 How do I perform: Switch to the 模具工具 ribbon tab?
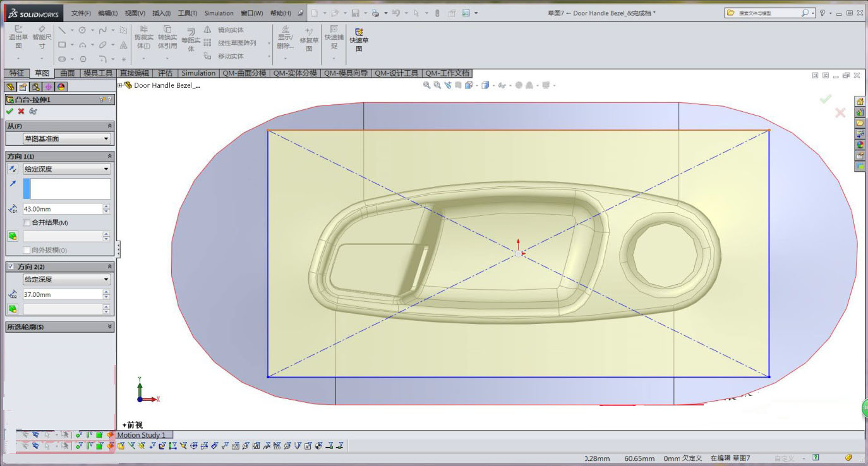(98, 73)
